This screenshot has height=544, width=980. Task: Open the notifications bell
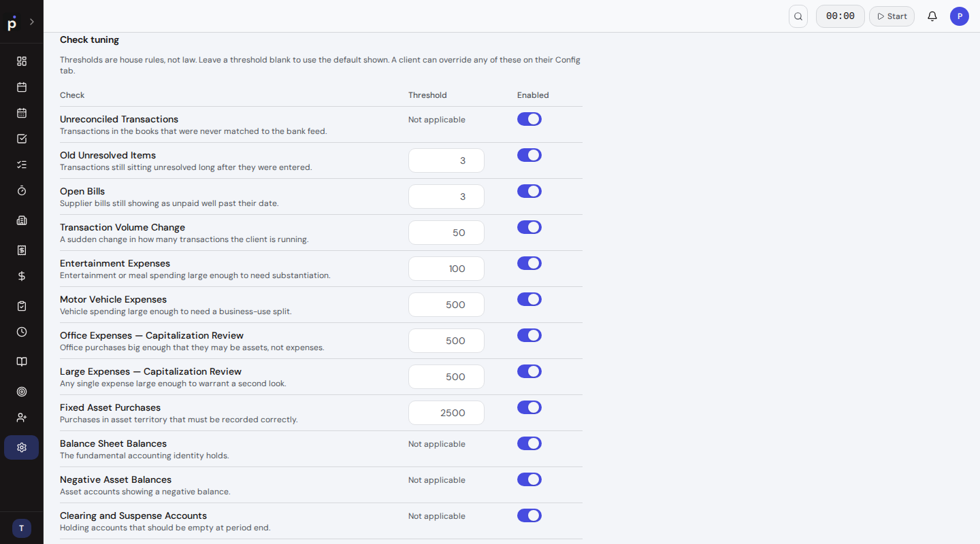pyautogui.click(x=932, y=16)
